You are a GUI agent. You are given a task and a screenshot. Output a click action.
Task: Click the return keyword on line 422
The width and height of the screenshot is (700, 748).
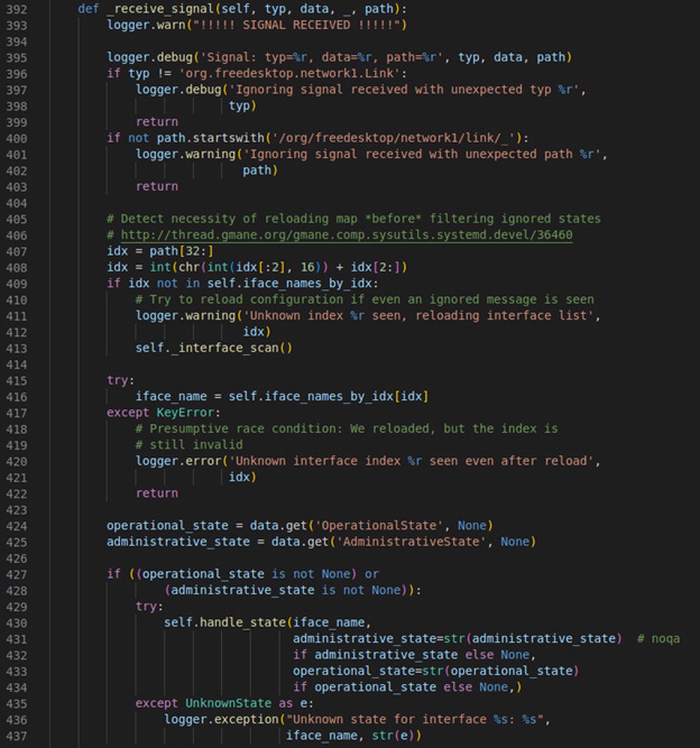coord(157,493)
